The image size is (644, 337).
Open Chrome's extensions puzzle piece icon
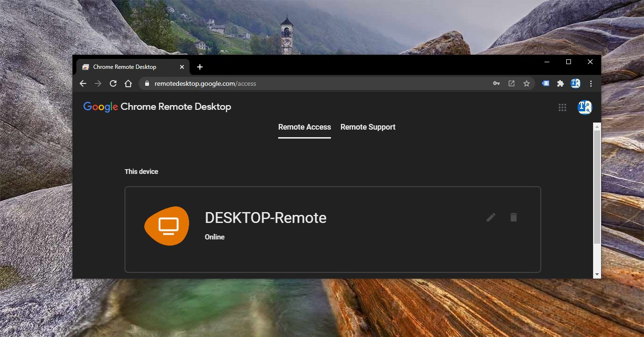pyautogui.click(x=561, y=83)
